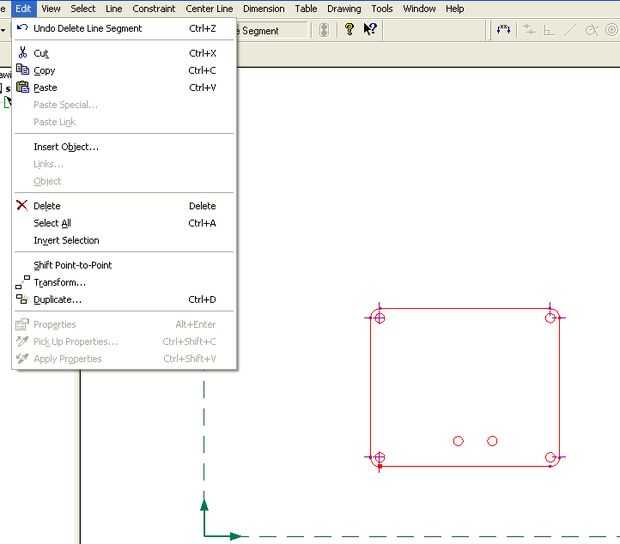Click the grayed equal constraint toolbar icon
This screenshot has height=544, width=620.
click(529, 30)
